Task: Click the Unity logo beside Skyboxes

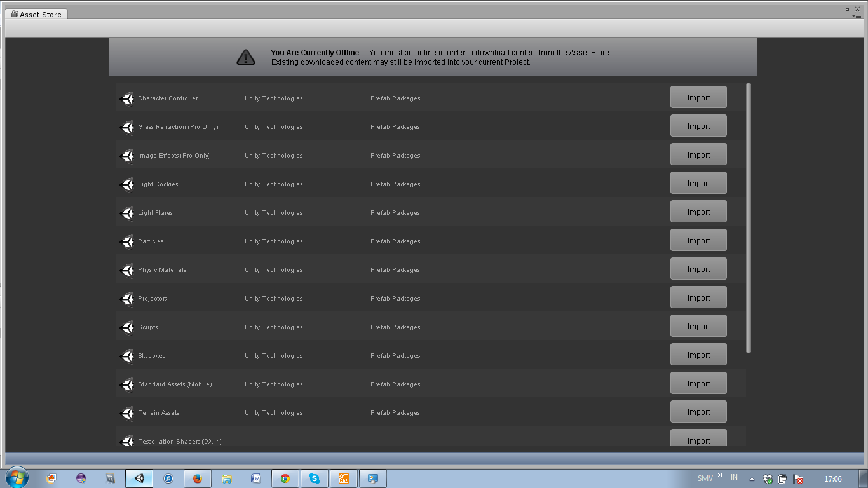Action: point(127,356)
